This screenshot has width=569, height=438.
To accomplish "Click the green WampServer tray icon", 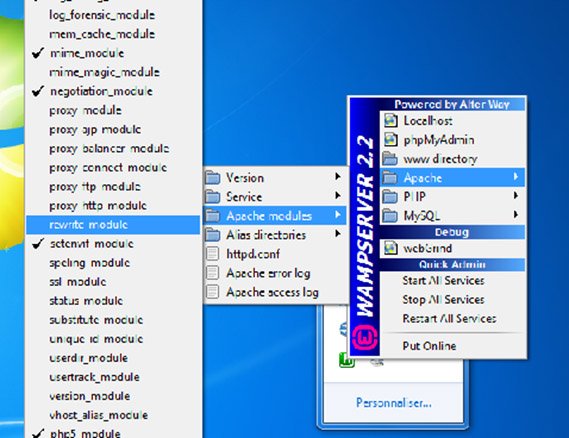I will tap(347, 361).
